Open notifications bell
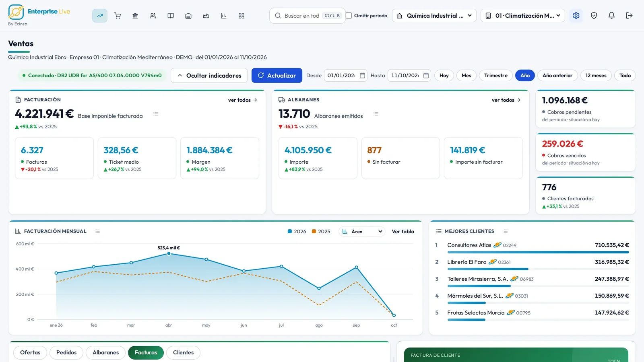The height and width of the screenshot is (362, 644). (611, 16)
